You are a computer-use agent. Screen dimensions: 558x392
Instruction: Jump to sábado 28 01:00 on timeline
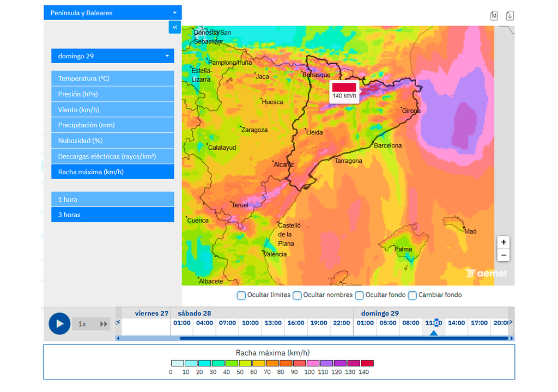[182, 323]
